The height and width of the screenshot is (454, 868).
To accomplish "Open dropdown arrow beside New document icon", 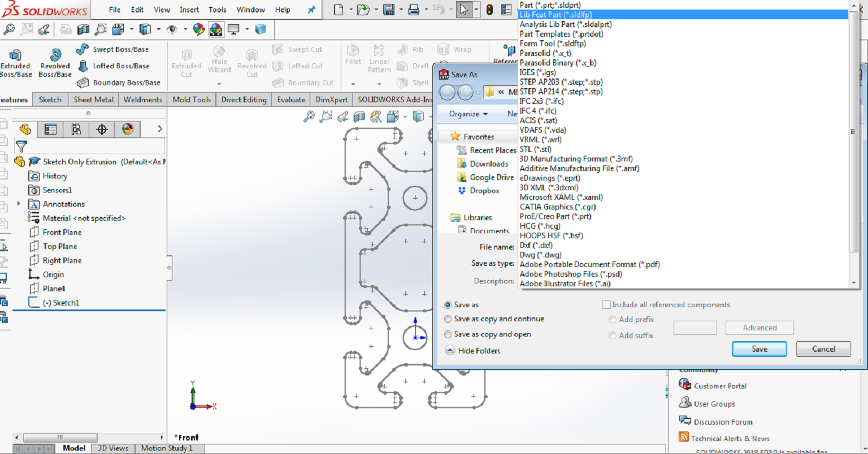I will click(x=350, y=10).
